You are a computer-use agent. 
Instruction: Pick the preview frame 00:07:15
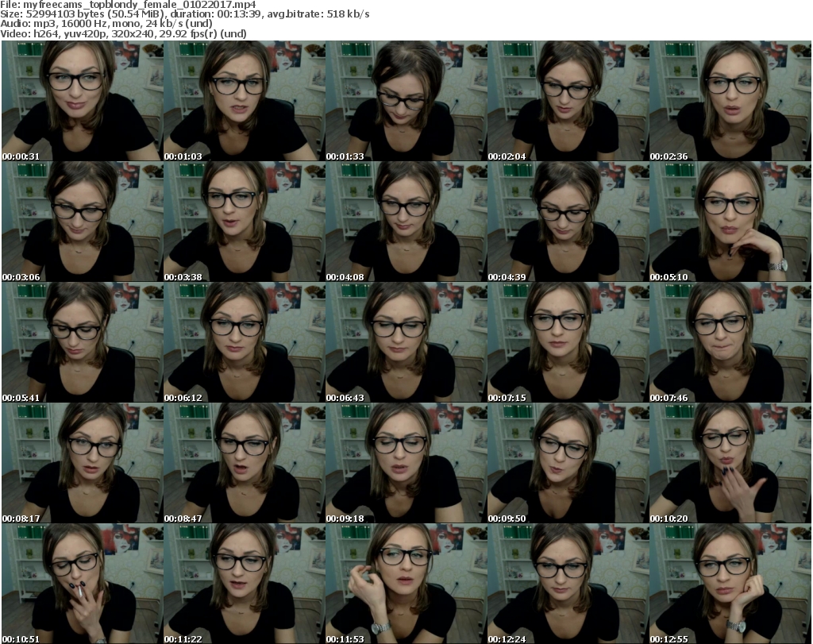[568, 343]
